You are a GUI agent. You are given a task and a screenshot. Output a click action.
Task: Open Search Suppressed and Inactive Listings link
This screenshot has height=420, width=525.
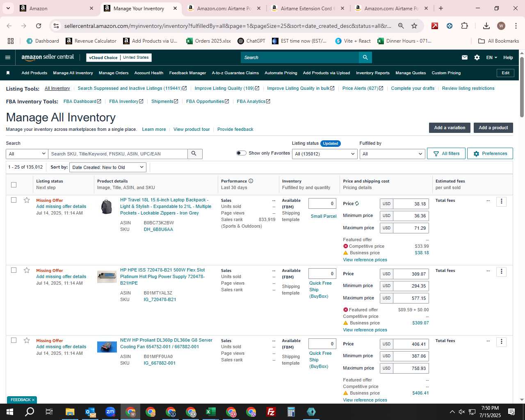pyautogui.click(x=132, y=88)
